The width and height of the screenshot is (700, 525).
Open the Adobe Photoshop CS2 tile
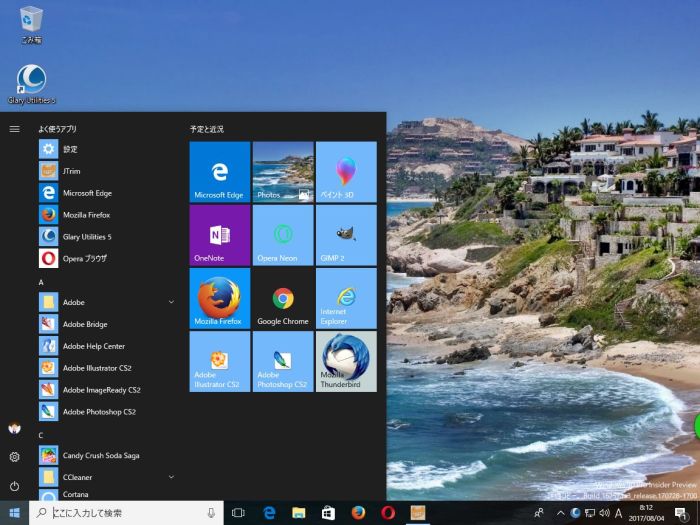(283, 361)
